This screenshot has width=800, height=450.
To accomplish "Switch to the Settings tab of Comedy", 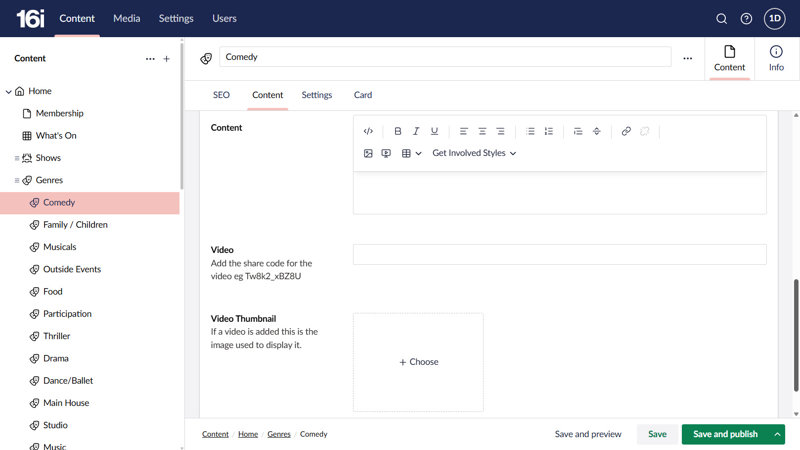I will [317, 95].
